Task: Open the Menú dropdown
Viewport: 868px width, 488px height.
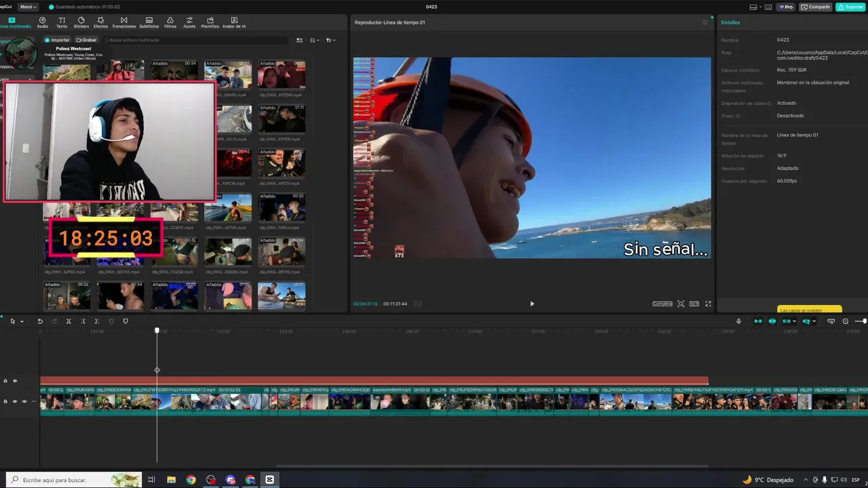Action: tap(28, 7)
